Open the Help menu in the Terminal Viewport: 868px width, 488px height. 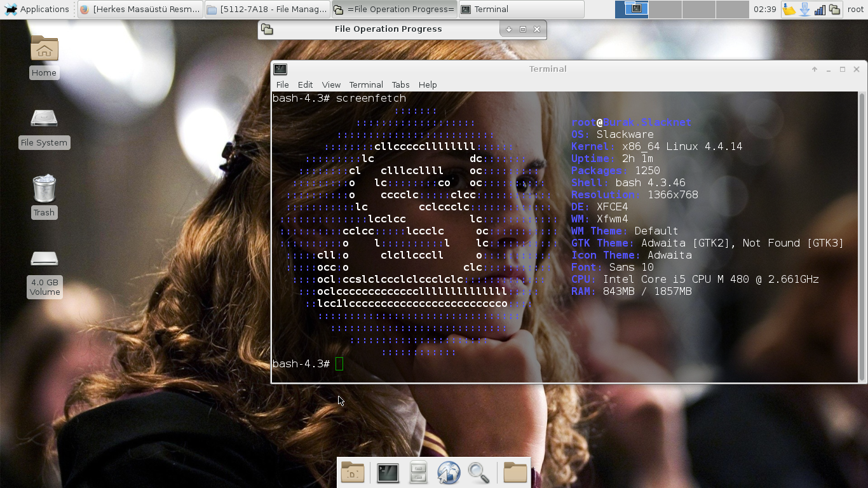(x=428, y=85)
